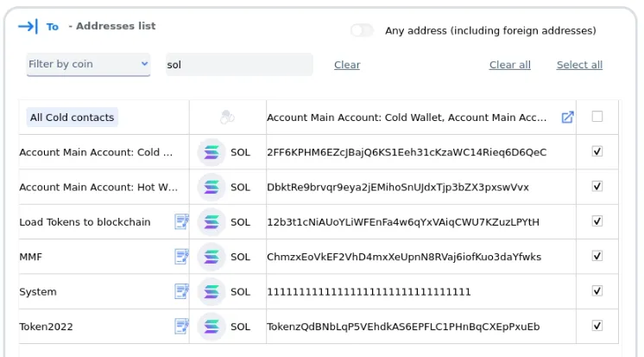Click SOL label in Load Tokens row
644x357 pixels.
click(x=240, y=222)
